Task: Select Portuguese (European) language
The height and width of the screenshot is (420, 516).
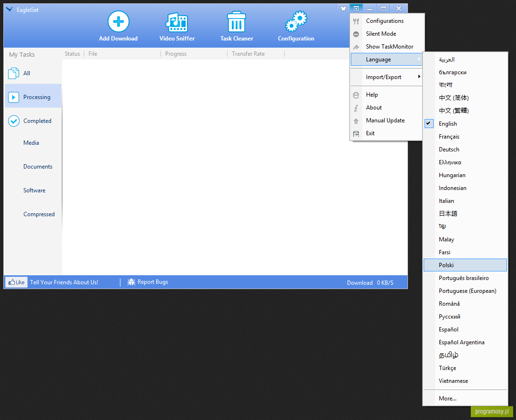Action: pyautogui.click(x=466, y=290)
